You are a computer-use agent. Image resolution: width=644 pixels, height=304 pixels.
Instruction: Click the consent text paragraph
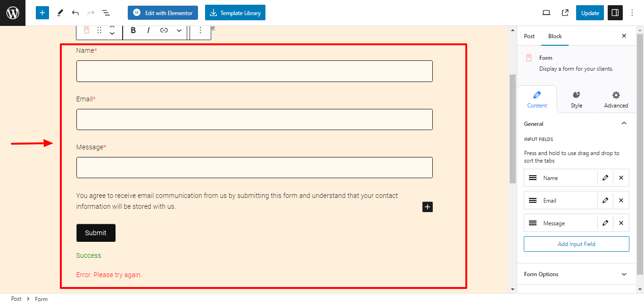tap(237, 201)
